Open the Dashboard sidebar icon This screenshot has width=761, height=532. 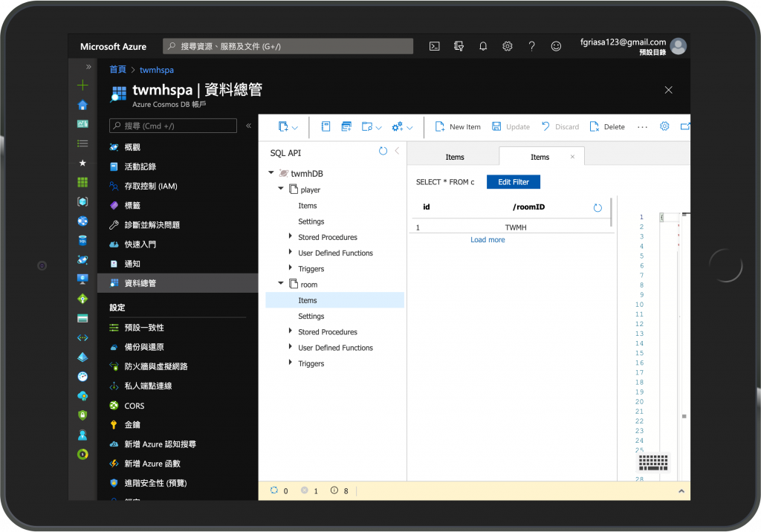click(x=82, y=124)
